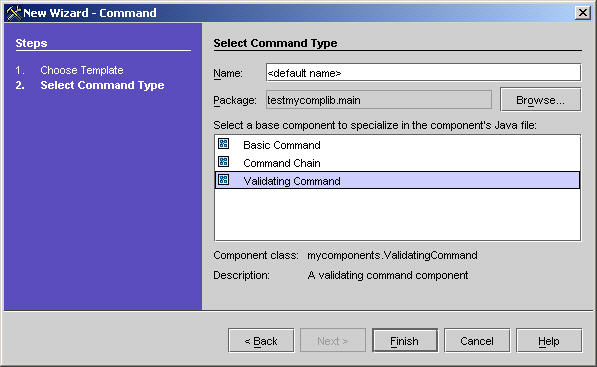Screen dimensions: 597x367
Task: Click the disabled Next > button
Action: (x=333, y=341)
